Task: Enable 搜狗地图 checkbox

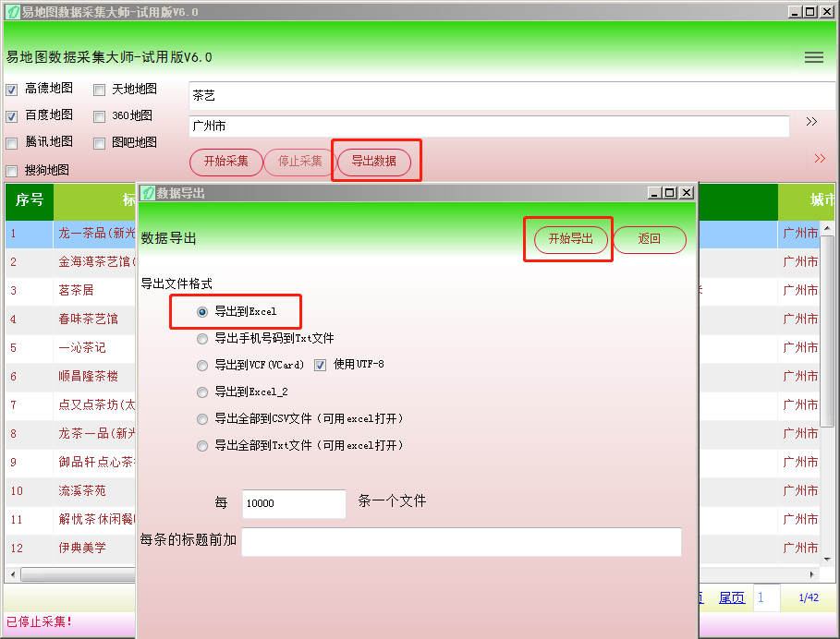Action: [12, 172]
